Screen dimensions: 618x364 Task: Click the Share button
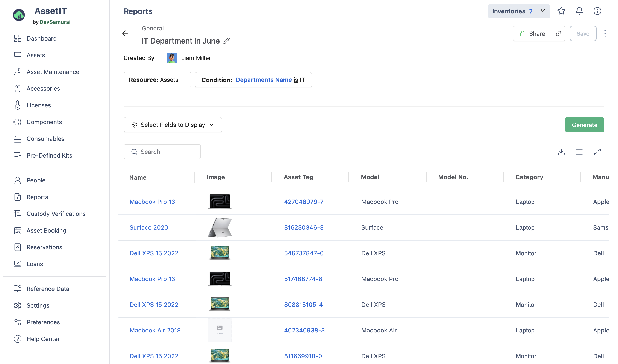[x=532, y=34]
